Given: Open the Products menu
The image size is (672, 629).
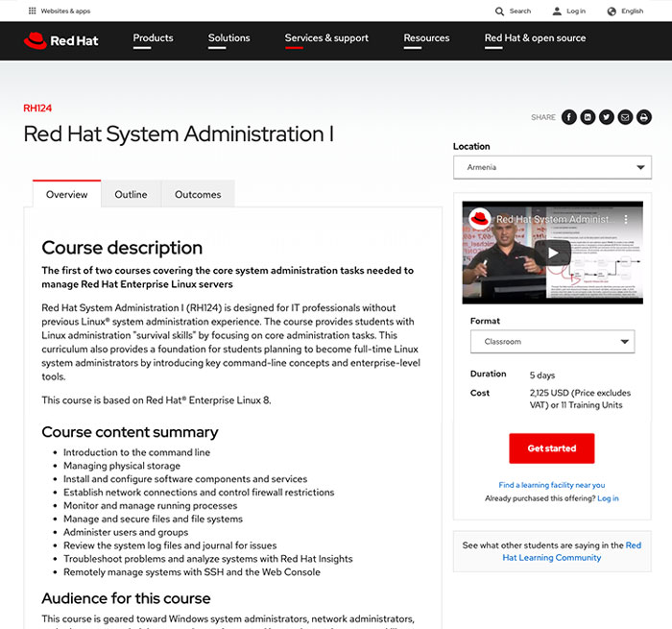Looking at the screenshot, I should click(x=153, y=37).
